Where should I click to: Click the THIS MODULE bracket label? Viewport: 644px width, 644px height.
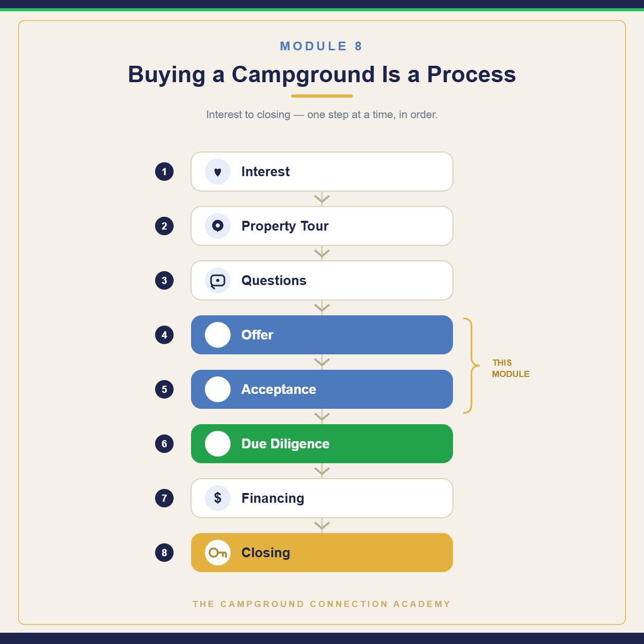[510, 368]
